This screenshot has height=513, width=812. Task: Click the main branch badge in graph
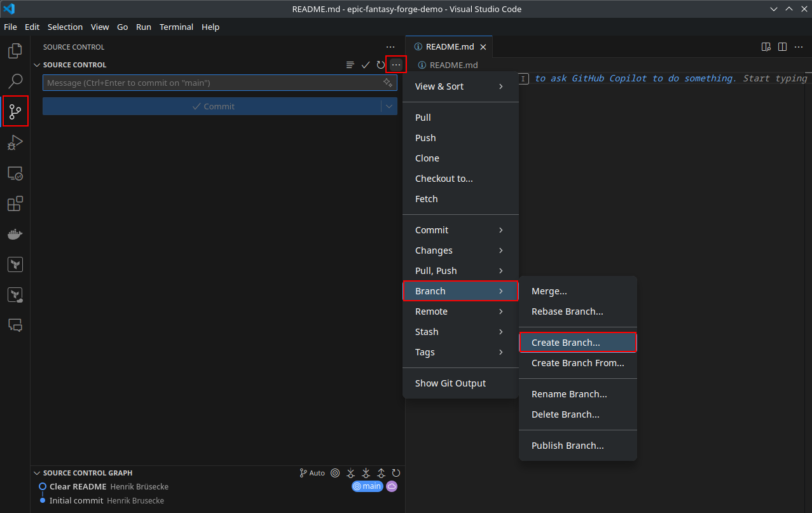pos(368,486)
